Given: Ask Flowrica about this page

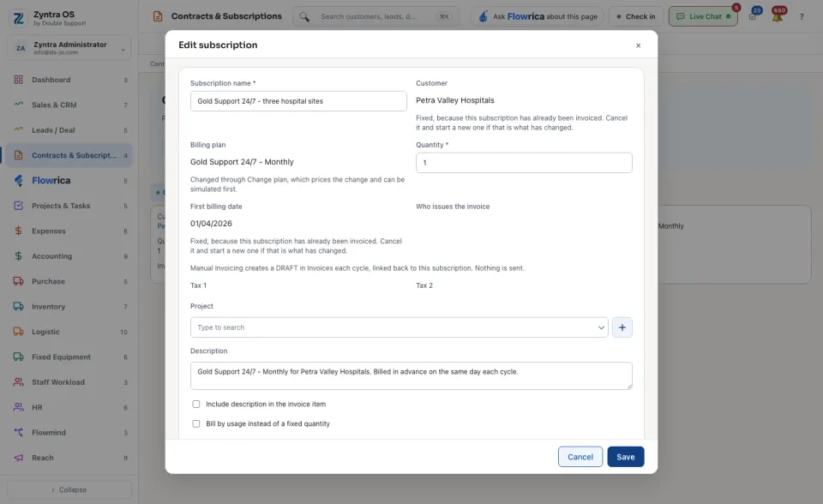Looking at the screenshot, I should coord(538,16).
